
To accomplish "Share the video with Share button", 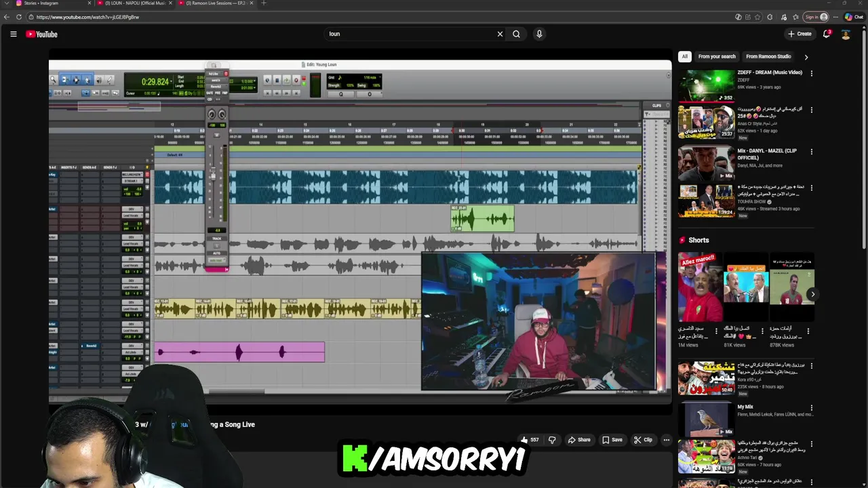I will point(579,440).
